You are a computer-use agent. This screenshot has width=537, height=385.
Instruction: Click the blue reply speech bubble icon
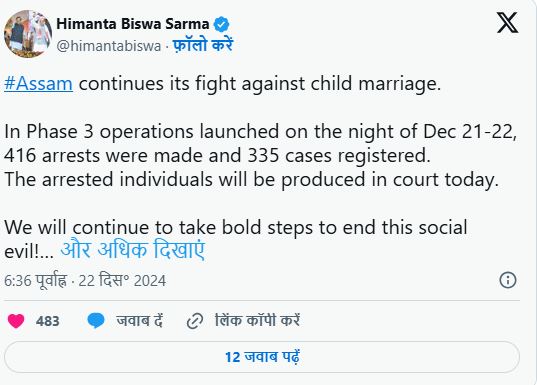pos(96,321)
